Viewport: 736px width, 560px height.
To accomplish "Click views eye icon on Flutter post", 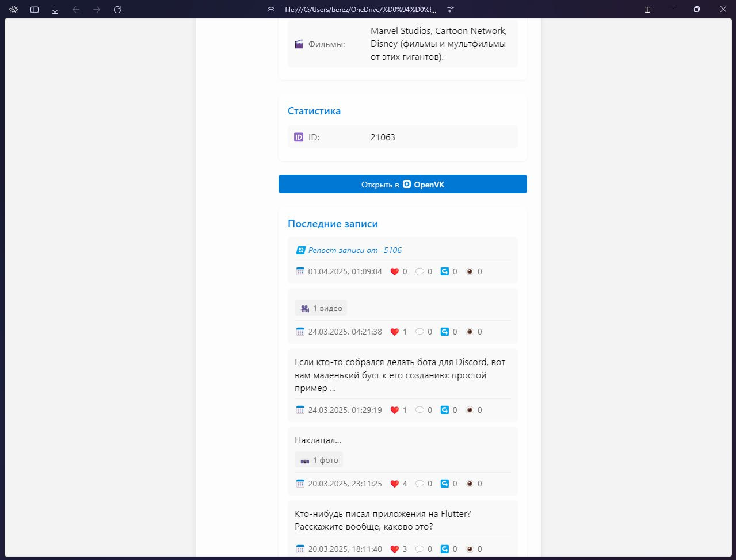I will coord(470,549).
